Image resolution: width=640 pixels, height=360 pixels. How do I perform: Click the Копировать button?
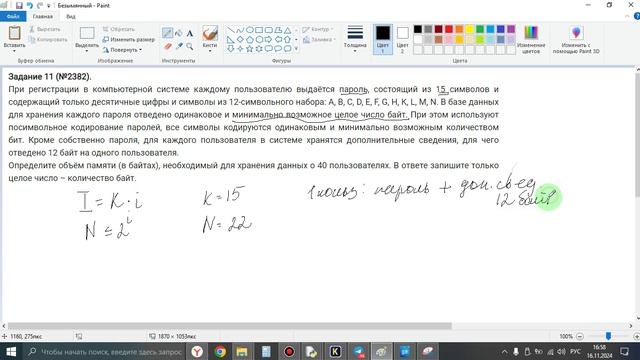click(48, 40)
